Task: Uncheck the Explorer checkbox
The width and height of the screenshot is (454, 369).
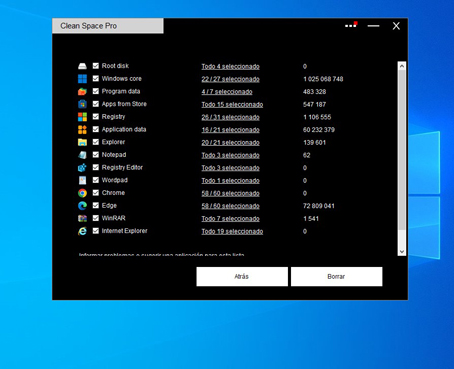Action: click(x=96, y=142)
